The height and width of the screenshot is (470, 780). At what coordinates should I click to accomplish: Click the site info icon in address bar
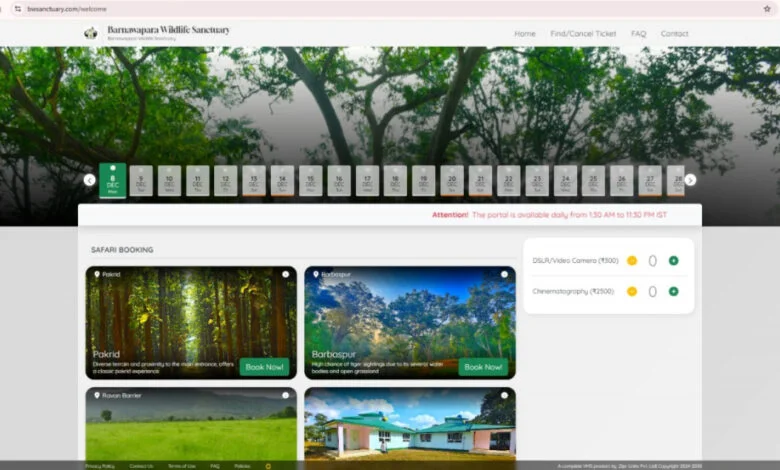pyautogui.click(x=17, y=8)
